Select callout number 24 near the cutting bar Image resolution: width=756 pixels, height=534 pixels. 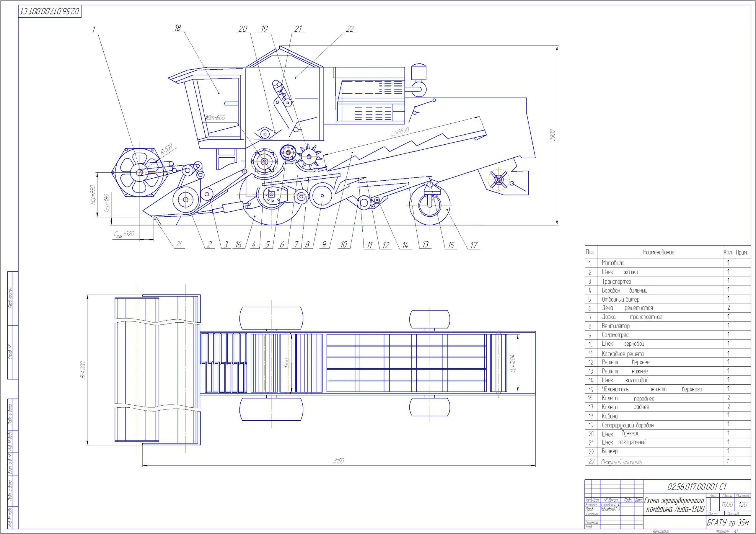coord(179,244)
